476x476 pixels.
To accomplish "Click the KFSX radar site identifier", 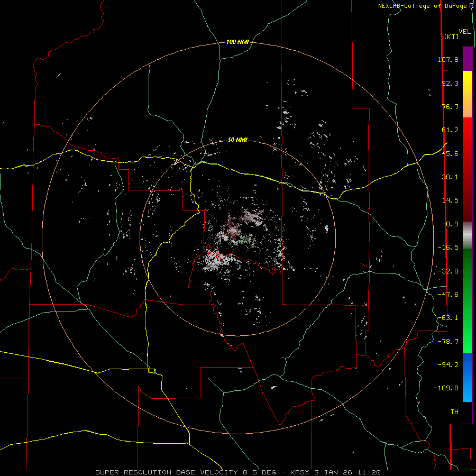I will [x=300, y=472].
